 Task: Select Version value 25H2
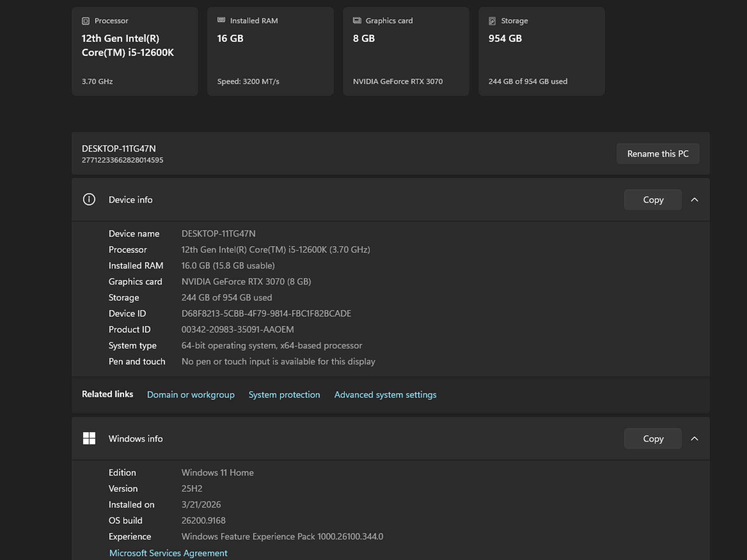coord(192,489)
